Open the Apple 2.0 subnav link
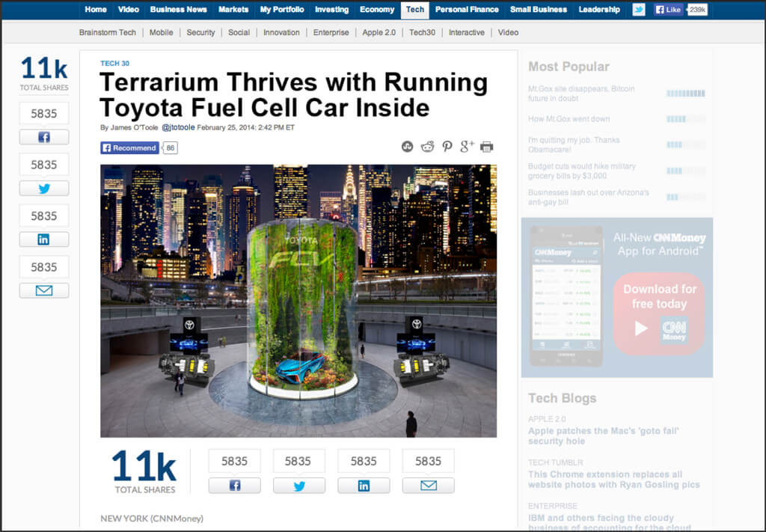Image resolution: width=766 pixels, height=532 pixels. tap(379, 32)
